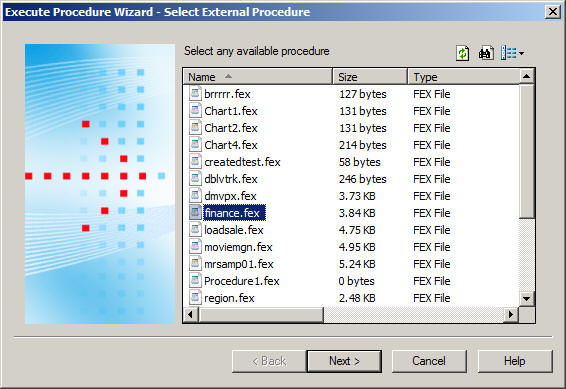Viewport: 566px width, 389px height.
Task: Select the brrrrr.fex file icon
Action: pos(195,94)
